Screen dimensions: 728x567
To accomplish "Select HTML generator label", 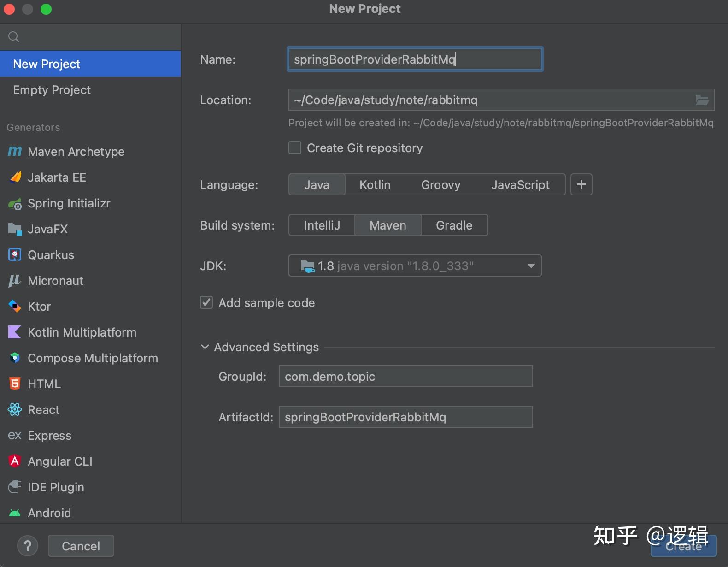I will pos(44,384).
